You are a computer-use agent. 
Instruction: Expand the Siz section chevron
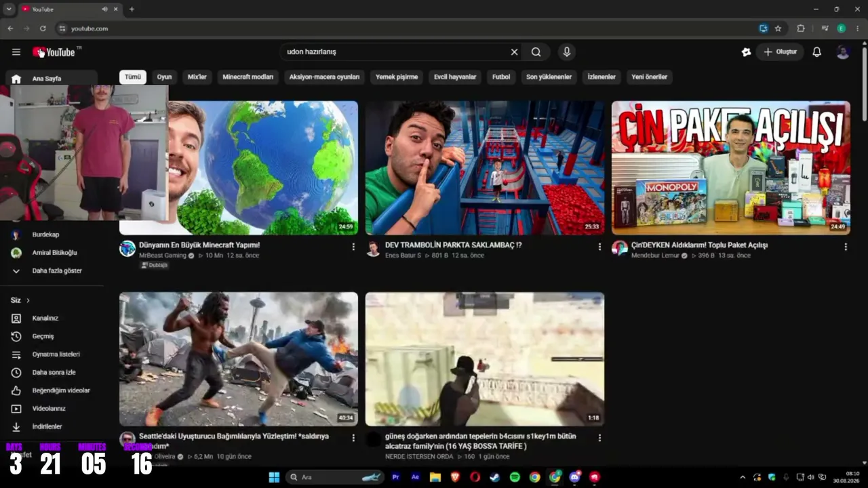(28, 300)
